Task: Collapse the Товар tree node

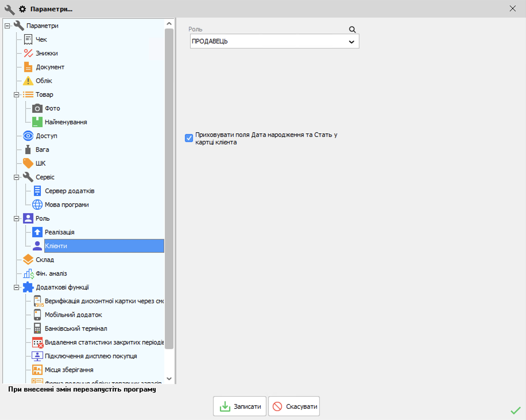Action: point(17,95)
